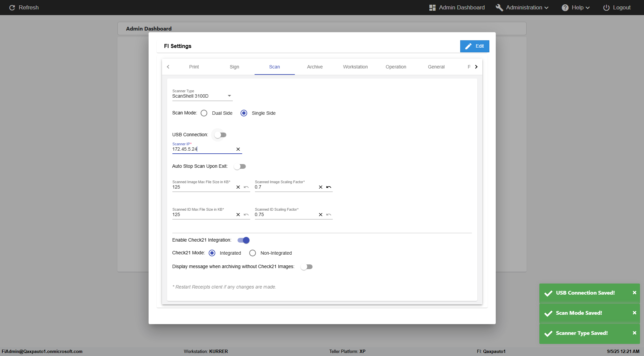This screenshot has width=644, height=356.
Task: Switch to the Print tab
Action: tap(194, 67)
